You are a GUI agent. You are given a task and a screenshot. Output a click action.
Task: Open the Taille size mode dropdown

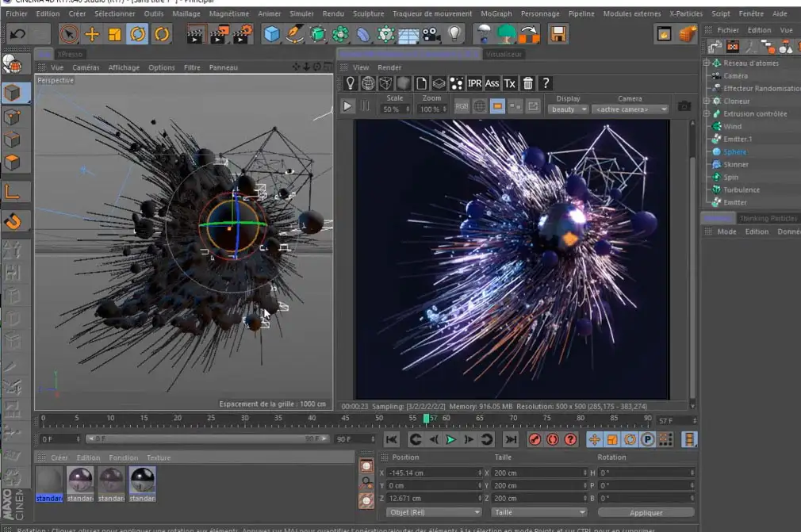539,512
